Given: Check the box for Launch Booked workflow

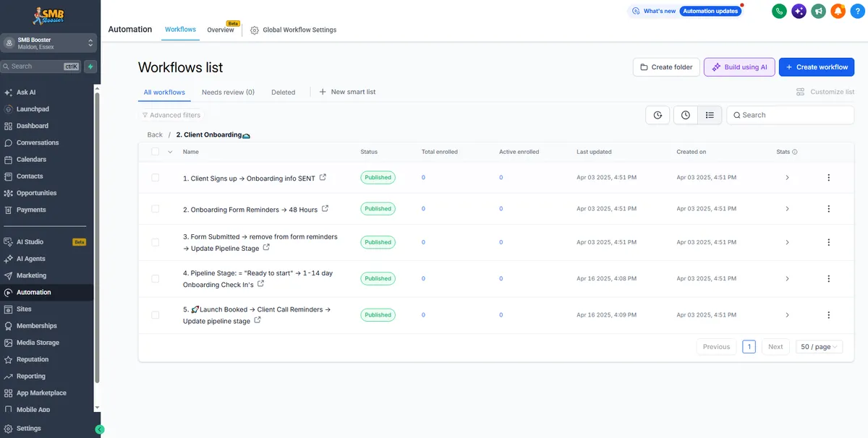Looking at the screenshot, I should click(x=156, y=315).
